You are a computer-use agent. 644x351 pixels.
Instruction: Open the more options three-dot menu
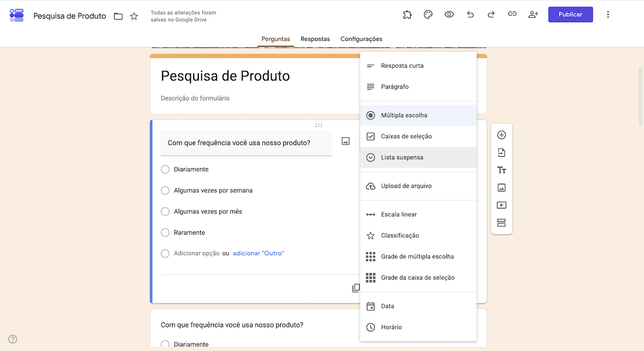coord(608,15)
